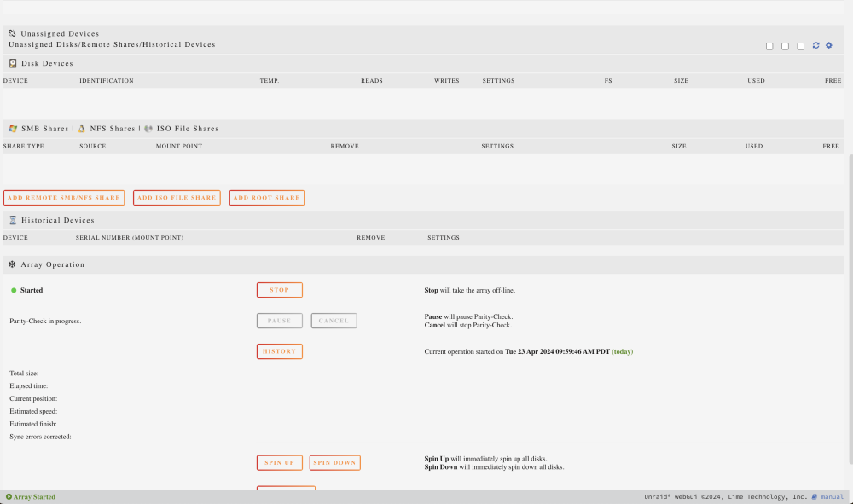Open Unassigned Devices settings gear icon
The height and width of the screenshot is (504, 853).
(829, 46)
